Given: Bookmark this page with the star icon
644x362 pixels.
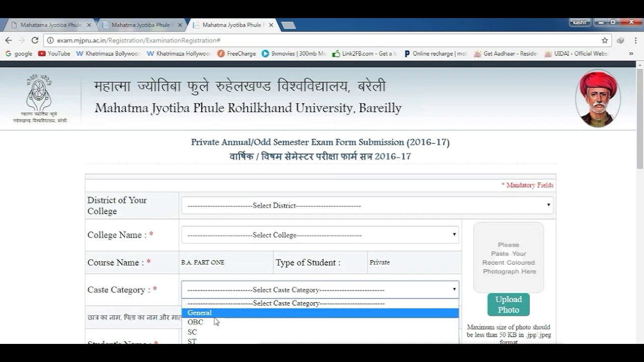Looking at the screenshot, I should coord(605,40).
